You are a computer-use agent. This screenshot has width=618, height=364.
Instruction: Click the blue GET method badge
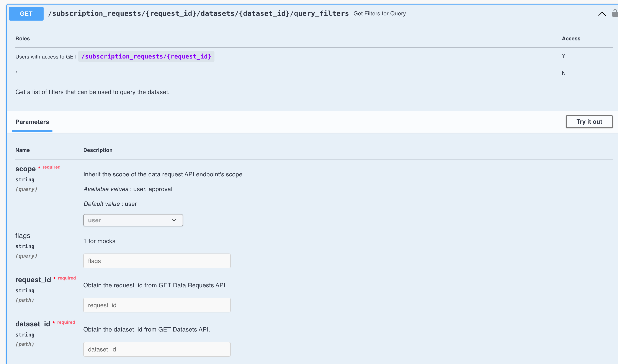point(26,13)
